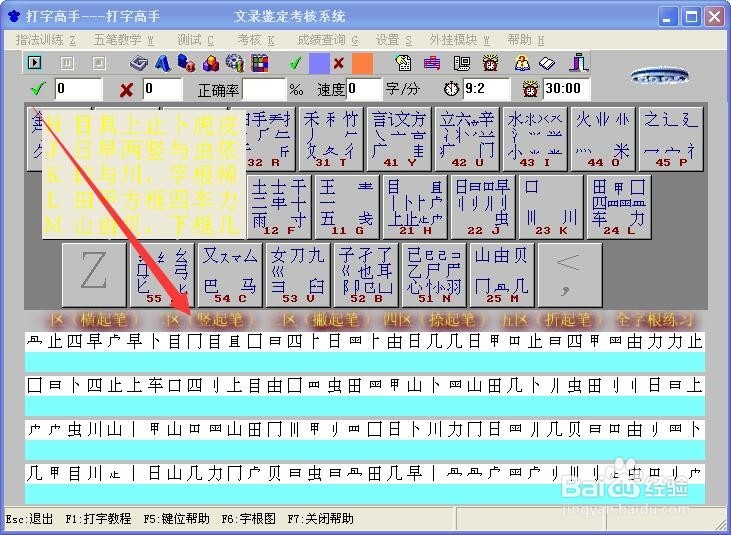Click the 22 J key on the keyboard
Image resolution: width=731 pixels, height=535 pixels.
coord(483,207)
